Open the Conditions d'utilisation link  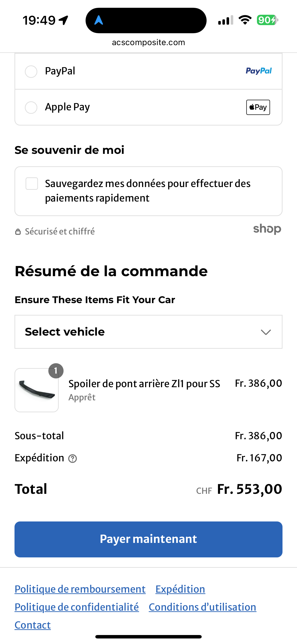tap(203, 607)
